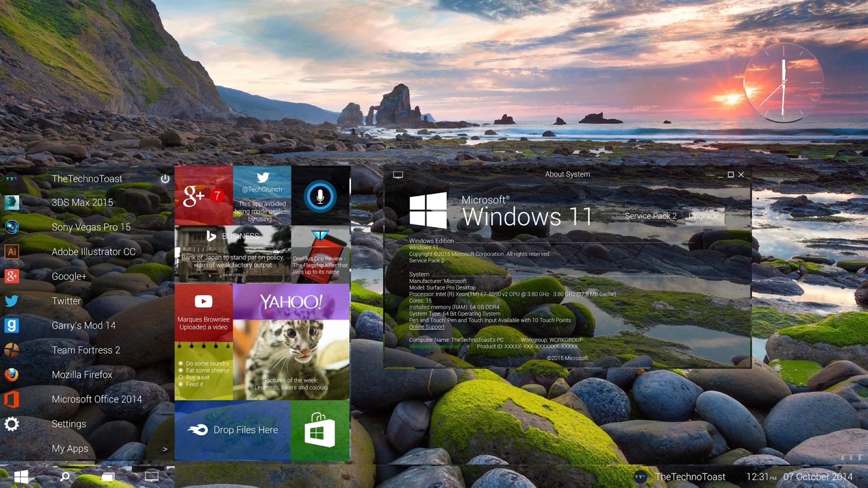Click the About System window title

(567, 174)
